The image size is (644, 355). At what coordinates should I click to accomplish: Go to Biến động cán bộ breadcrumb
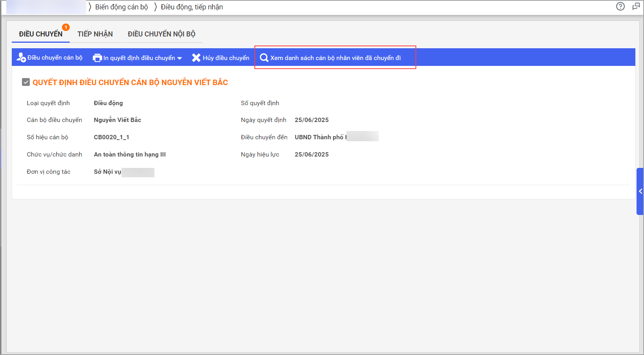[122, 7]
